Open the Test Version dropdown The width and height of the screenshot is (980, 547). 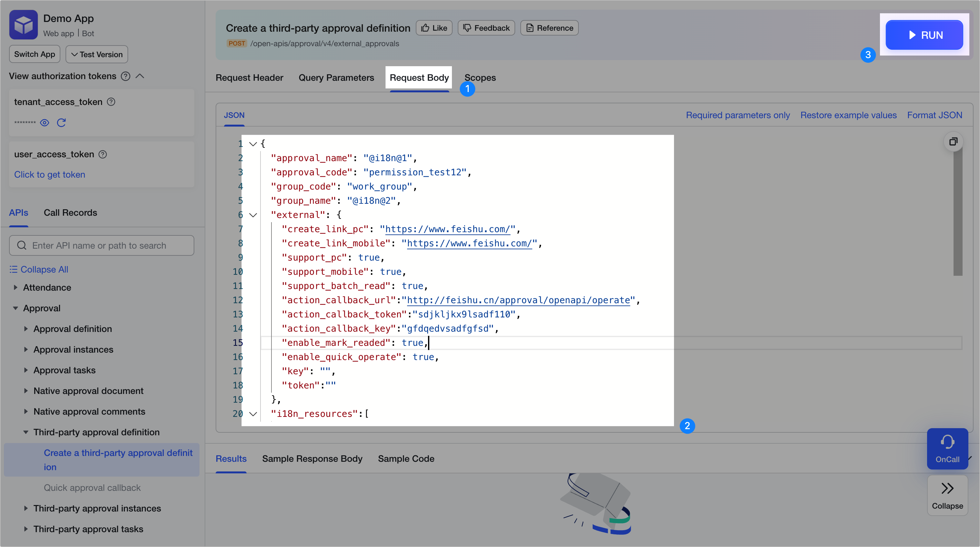coord(97,55)
